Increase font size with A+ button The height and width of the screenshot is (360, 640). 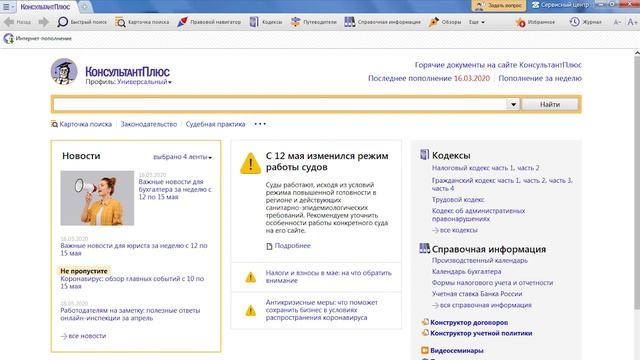pyautogui.click(x=632, y=22)
